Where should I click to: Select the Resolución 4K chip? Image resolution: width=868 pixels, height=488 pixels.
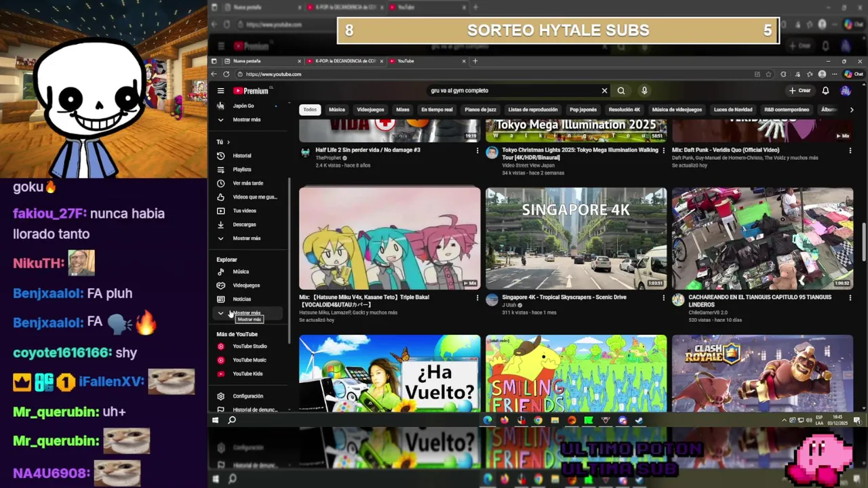624,110
